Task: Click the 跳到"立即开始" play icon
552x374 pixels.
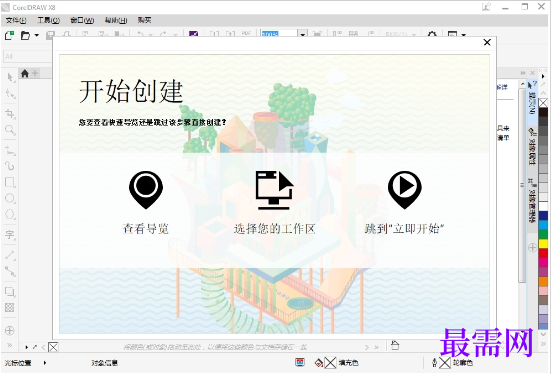Action: [x=404, y=189]
